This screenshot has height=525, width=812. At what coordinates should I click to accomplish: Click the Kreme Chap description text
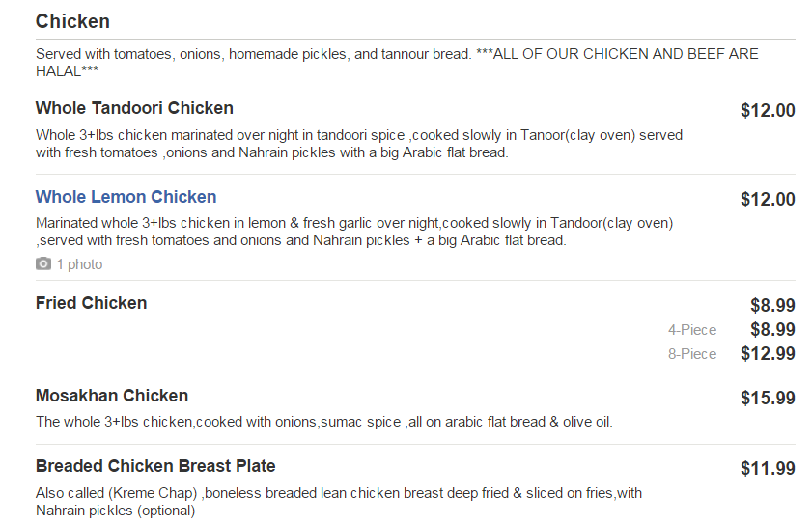click(x=338, y=502)
